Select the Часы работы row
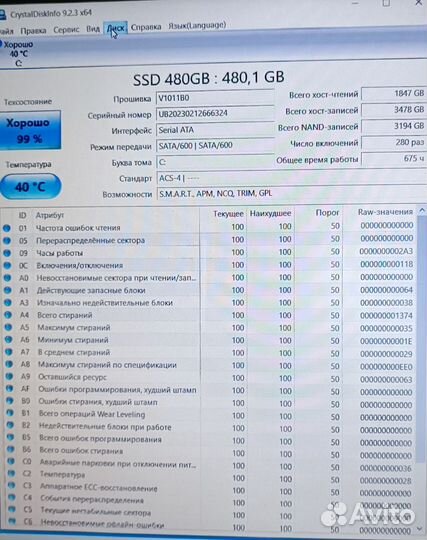 [x=209, y=252]
